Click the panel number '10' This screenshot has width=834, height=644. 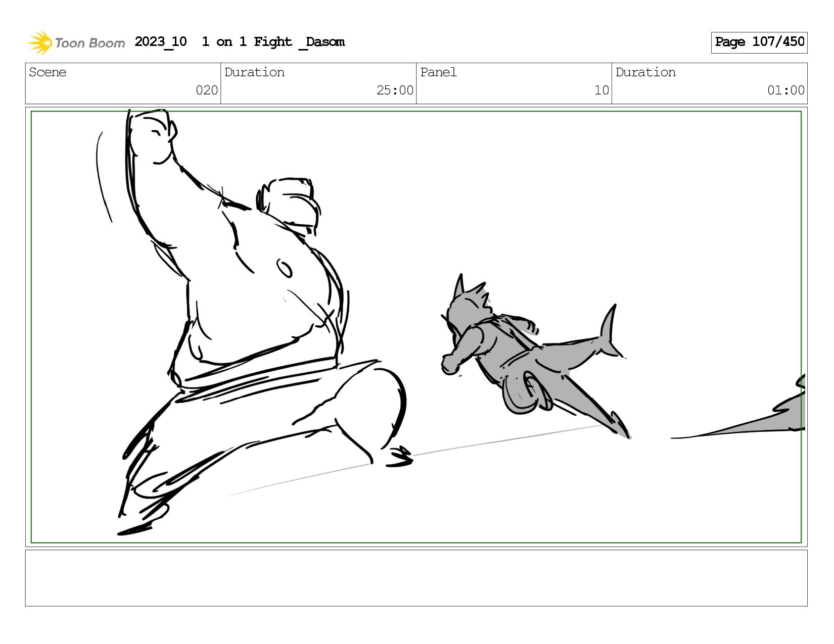pos(601,90)
